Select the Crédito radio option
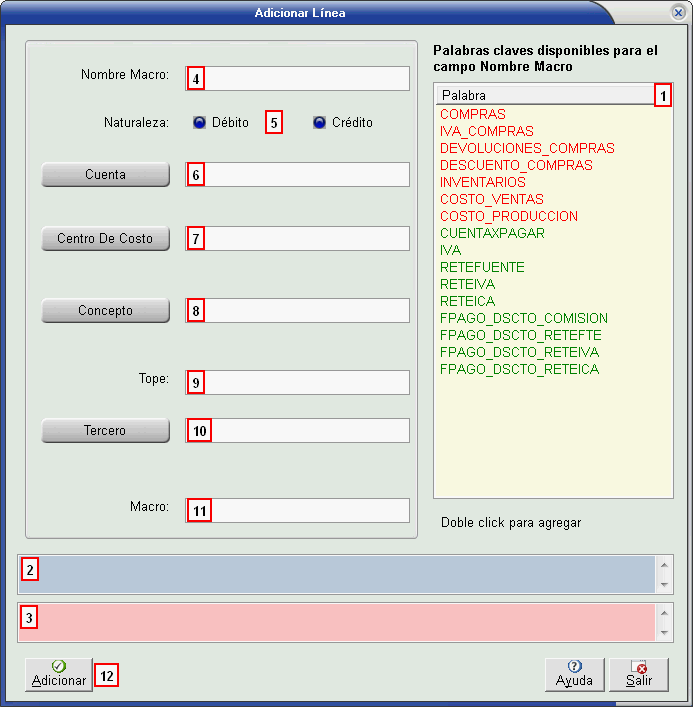This screenshot has height=707, width=693. pos(320,123)
